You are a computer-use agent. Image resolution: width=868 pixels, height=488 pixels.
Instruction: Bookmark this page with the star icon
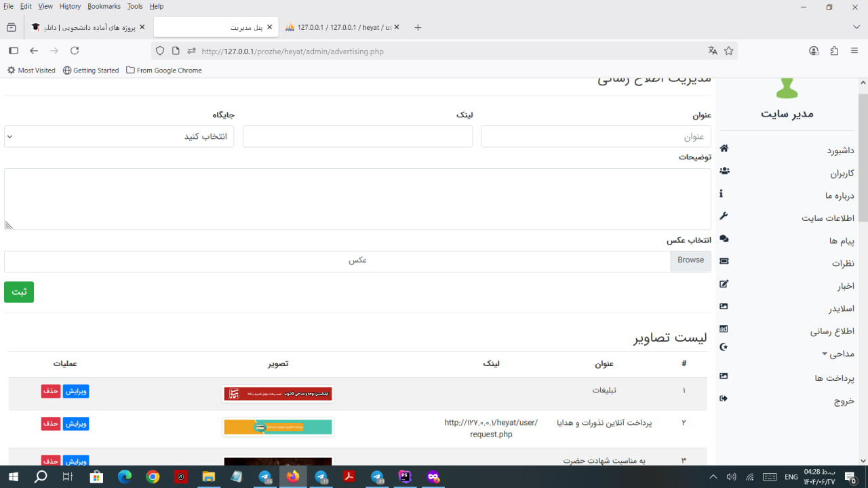[x=729, y=51]
